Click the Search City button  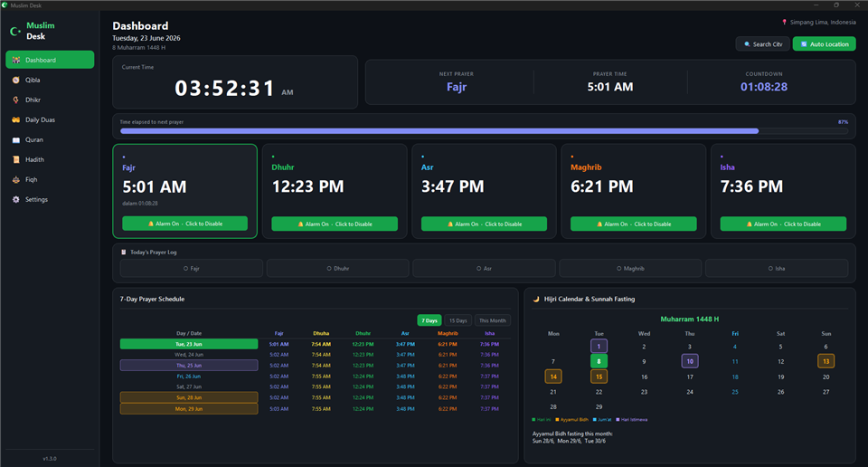763,43
